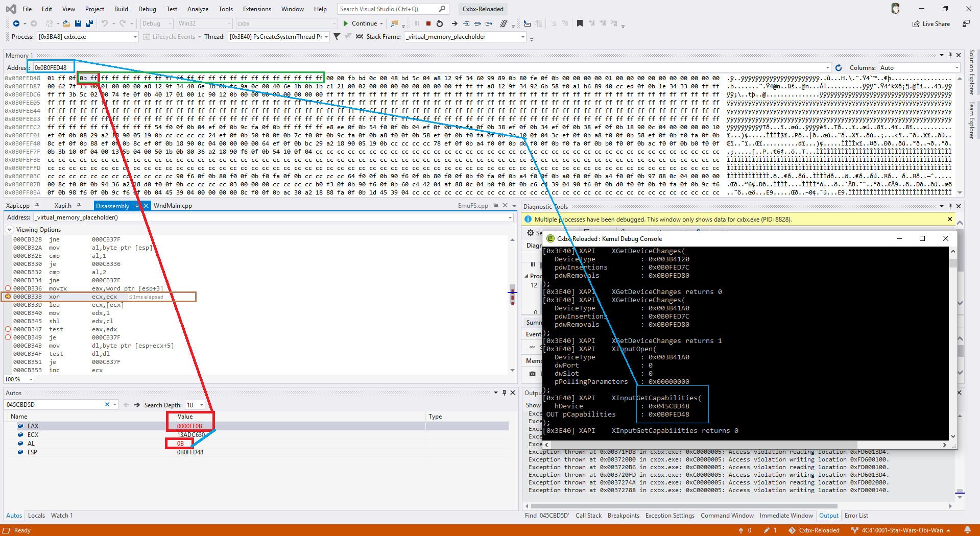Open the Disassembly zoom 100% dropdown
The image size is (980, 536).
click(x=31, y=379)
